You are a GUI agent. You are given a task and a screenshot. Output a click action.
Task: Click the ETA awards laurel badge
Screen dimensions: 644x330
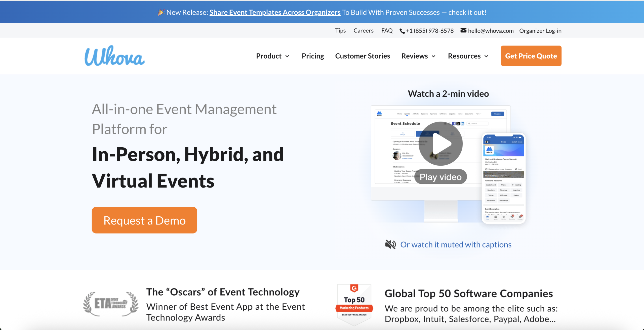[x=111, y=304]
